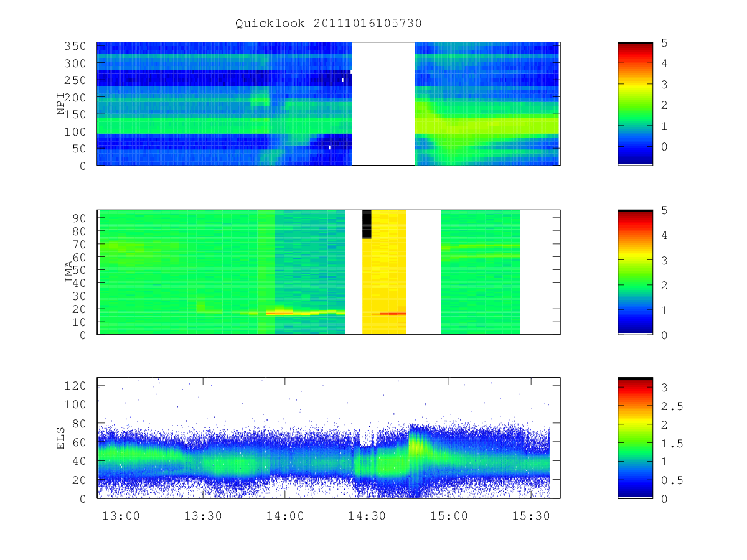Click the 14:30 time axis label
Viewport: 747px width, 560px height.
pyautogui.click(x=367, y=515)
